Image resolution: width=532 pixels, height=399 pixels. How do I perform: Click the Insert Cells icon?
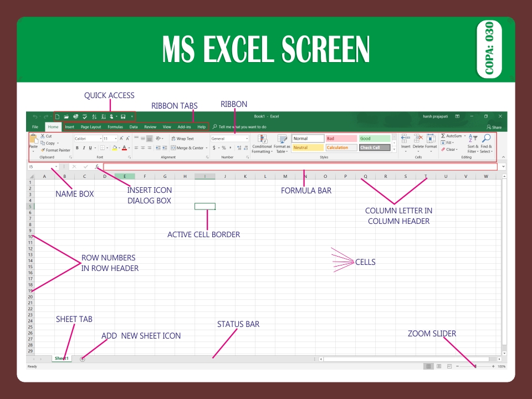tap(405, 138)
